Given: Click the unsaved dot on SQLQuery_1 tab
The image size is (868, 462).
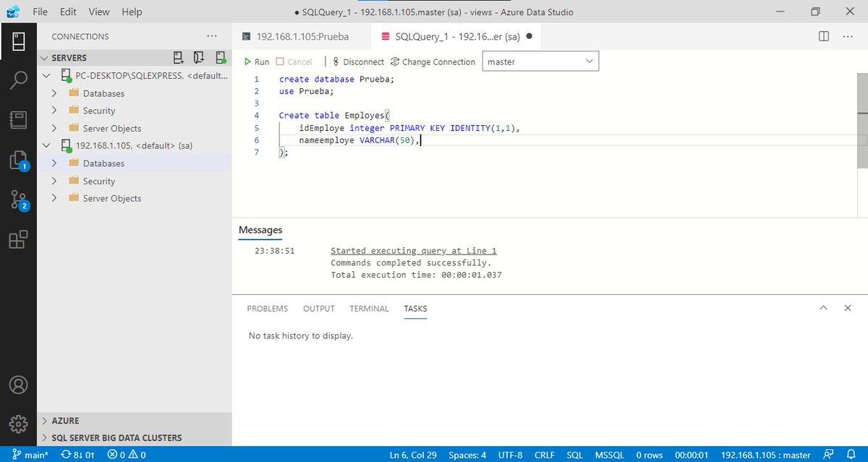Looking at the screenshot, I should [529, 36].
